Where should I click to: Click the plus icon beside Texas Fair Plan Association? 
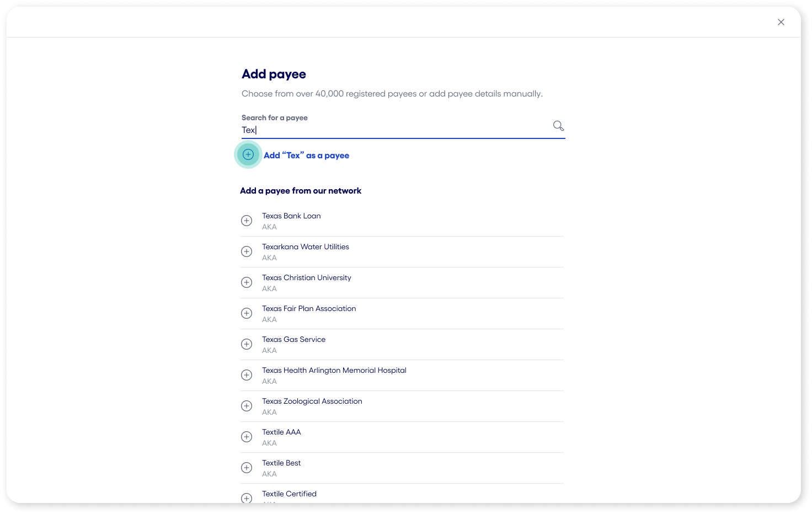click(x=247, y=313)
